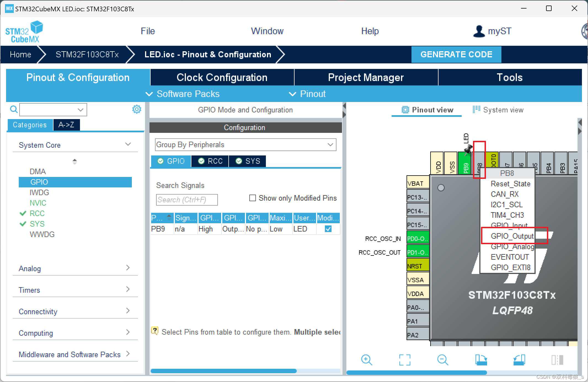Toggle Show only Modified Pins checkbox
Screen dimensions: 588x382
click(252, 198)
